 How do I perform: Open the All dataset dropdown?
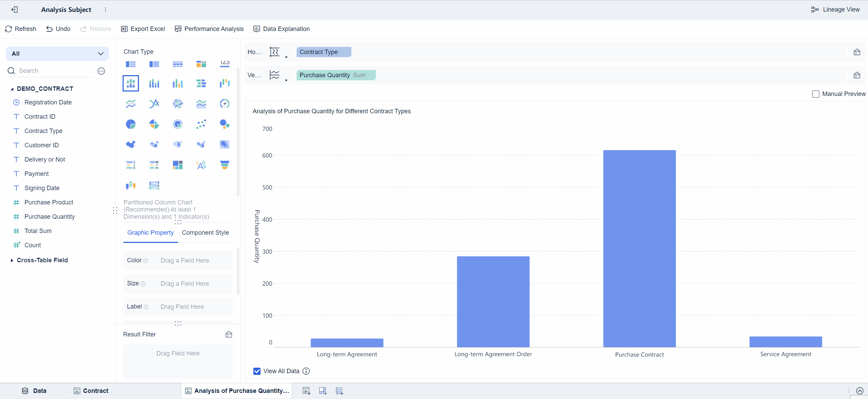[100, 53]
